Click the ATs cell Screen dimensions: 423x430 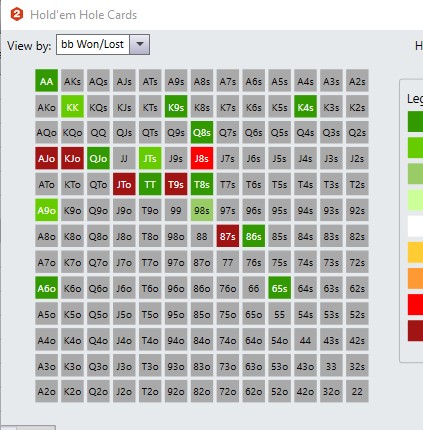(x=150, y=81)
